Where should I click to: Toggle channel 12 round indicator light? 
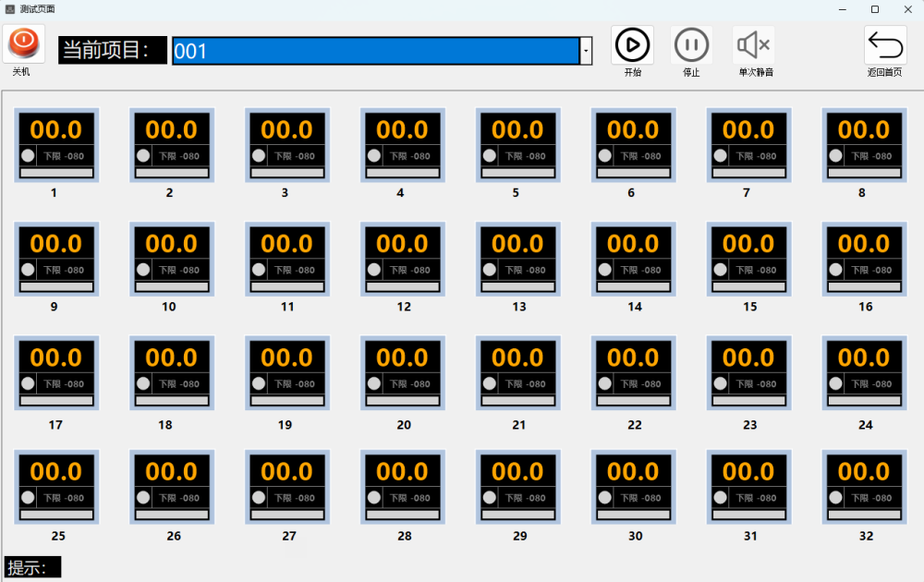click(x=374, y=270)
